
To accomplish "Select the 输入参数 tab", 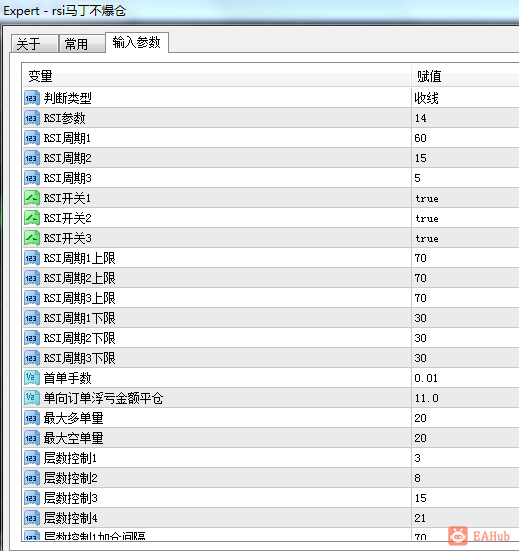I will [137, 43].
